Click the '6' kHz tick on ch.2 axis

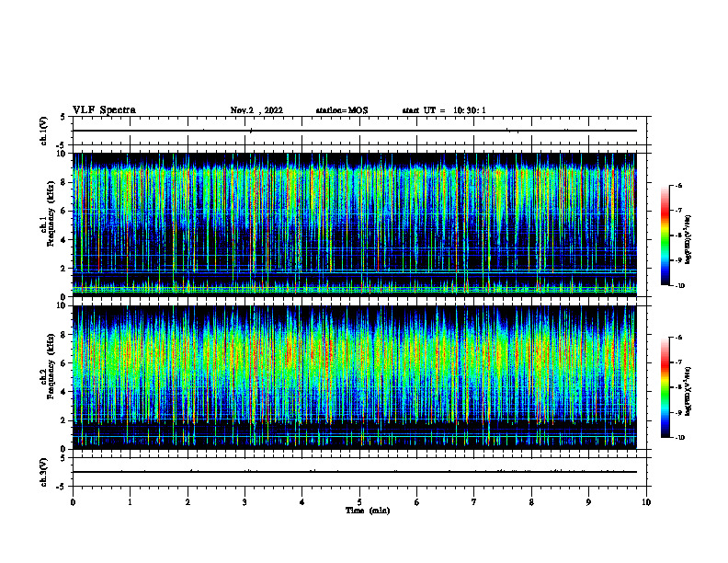point(64,363)
